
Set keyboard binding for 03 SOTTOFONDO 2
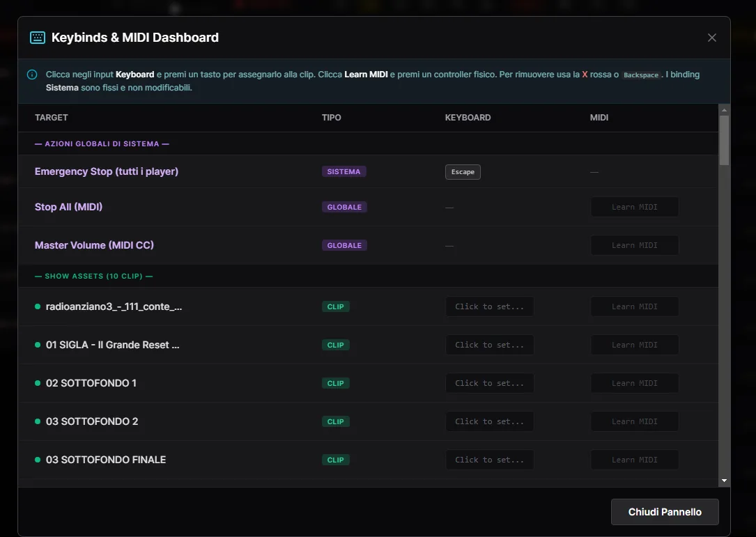pyautogui.click(x=489, y=421)
